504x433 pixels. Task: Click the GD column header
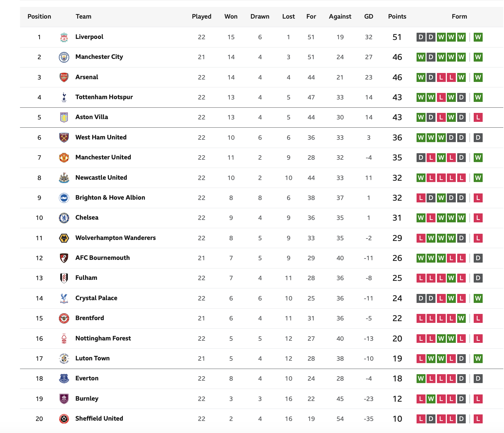point(369,17)
